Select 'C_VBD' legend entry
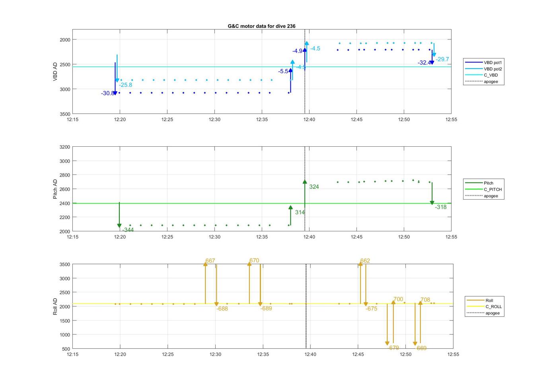 [481, 75]
